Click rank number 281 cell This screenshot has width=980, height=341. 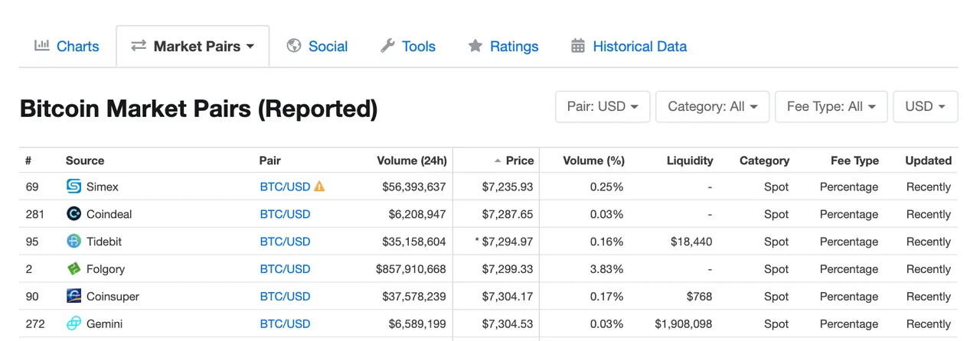pyautogui.click(x=34, y=214)
